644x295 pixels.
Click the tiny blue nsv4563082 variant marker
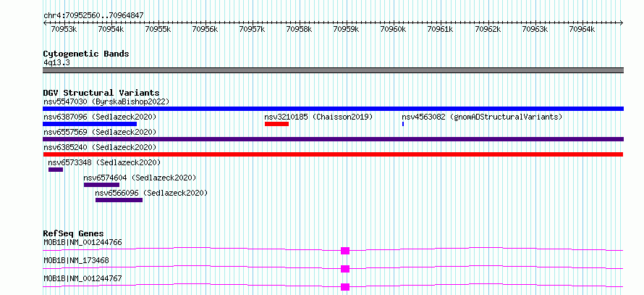point(403,124)
